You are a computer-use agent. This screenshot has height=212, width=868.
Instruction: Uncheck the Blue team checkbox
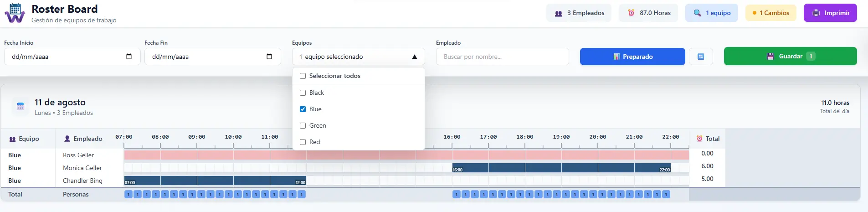click(x=303, y=109)
